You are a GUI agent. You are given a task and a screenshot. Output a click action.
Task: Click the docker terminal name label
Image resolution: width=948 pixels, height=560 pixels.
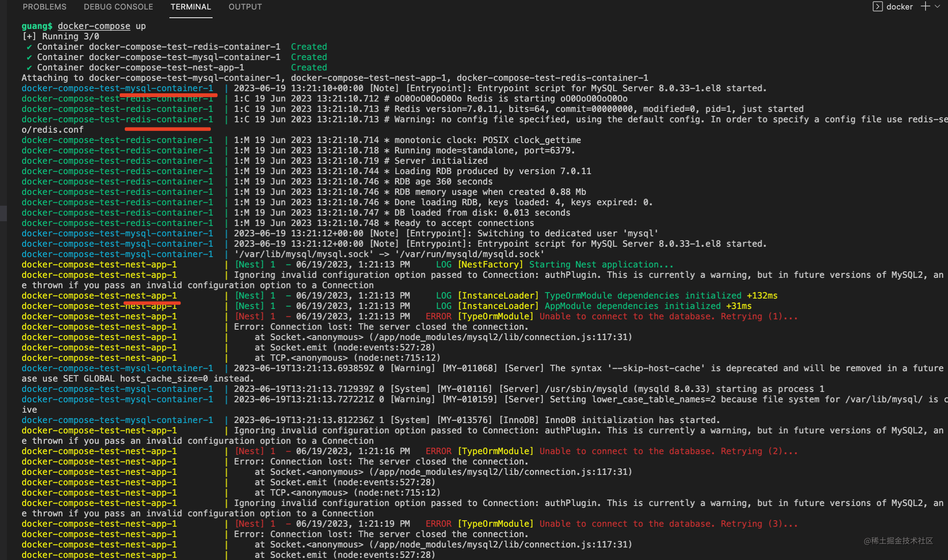tap(900, 7)
